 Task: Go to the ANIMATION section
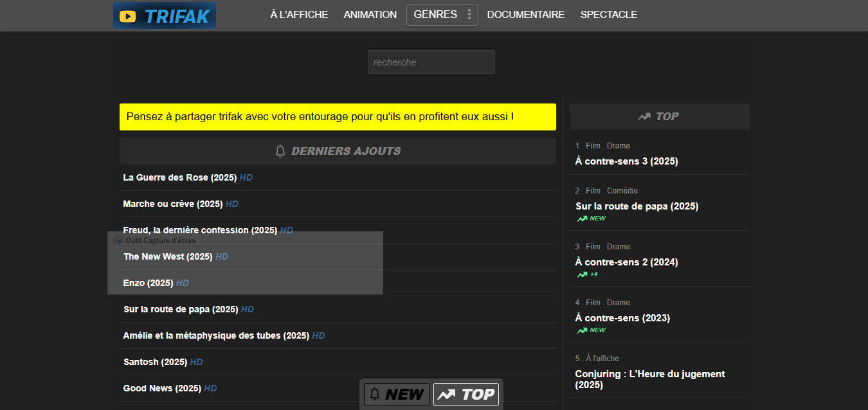pos(370,15)
